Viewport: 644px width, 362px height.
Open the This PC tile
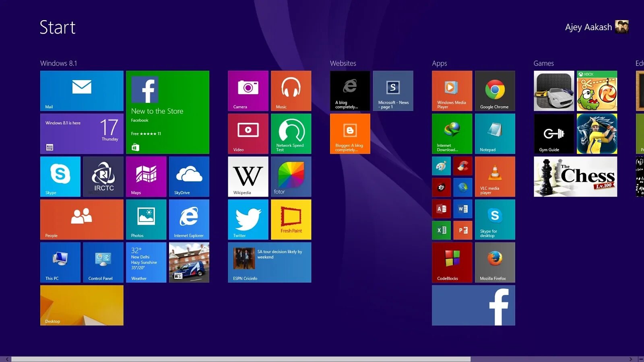(60, 262)
